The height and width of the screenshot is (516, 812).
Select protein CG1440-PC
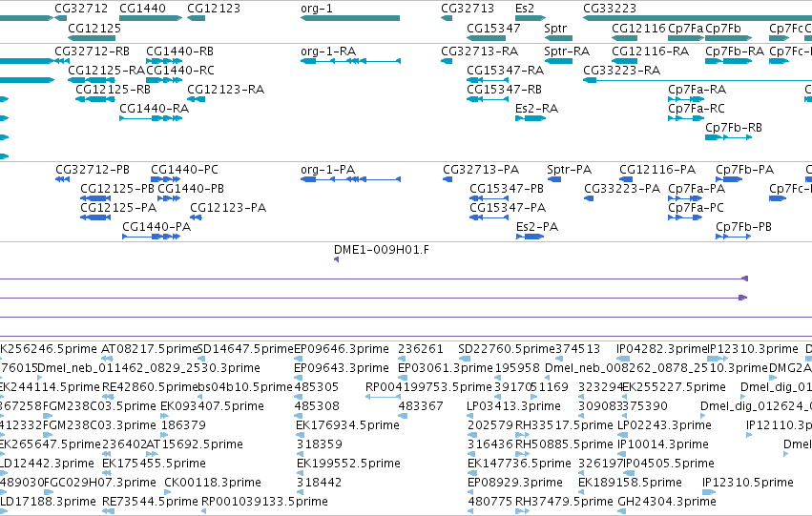point(184,170)
